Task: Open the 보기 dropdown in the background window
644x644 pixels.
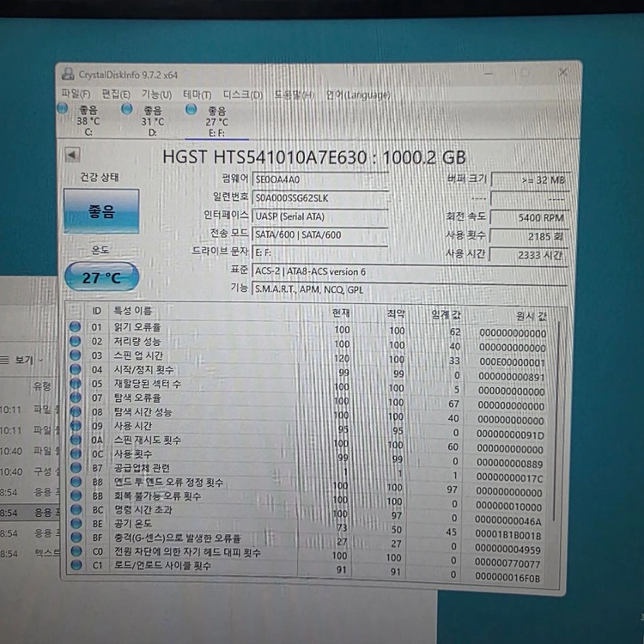Action: coord(22,360)
